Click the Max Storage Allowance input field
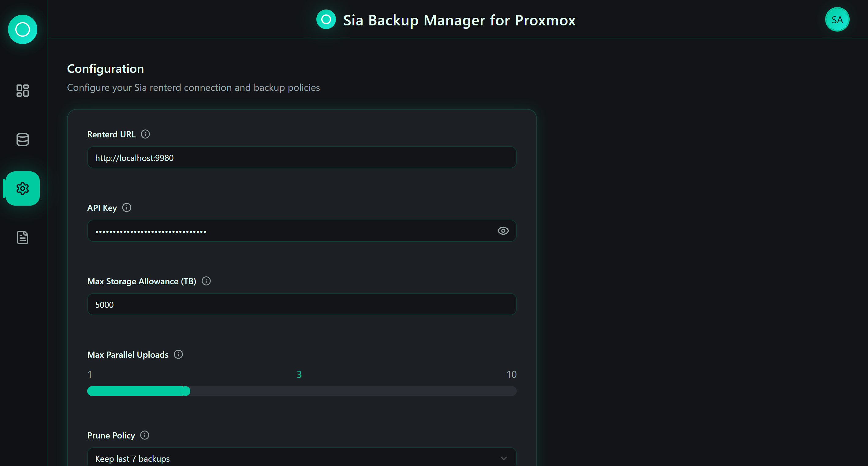 (x=302, y=305)
